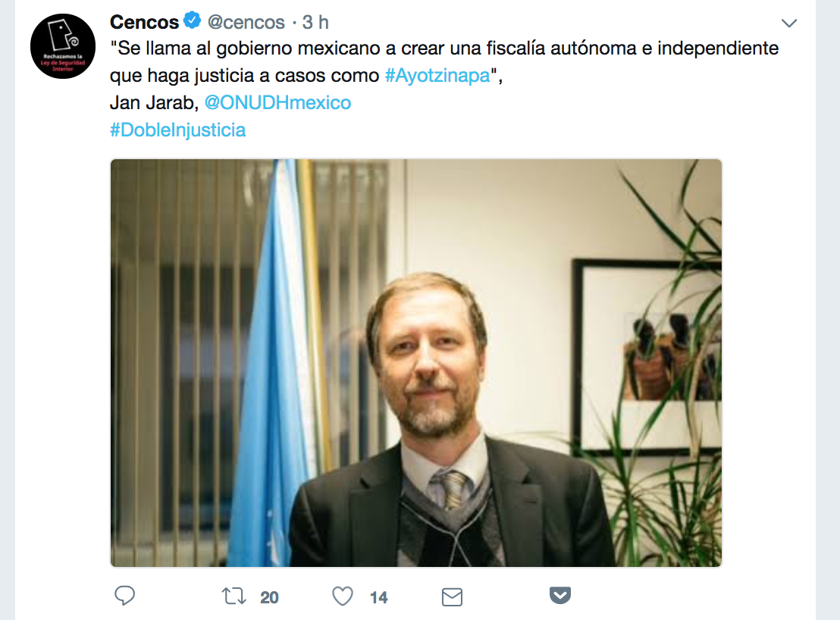Screen dimensions: 840x620
Task: Click the reply speech bubble icon
Action: (125, 596)
